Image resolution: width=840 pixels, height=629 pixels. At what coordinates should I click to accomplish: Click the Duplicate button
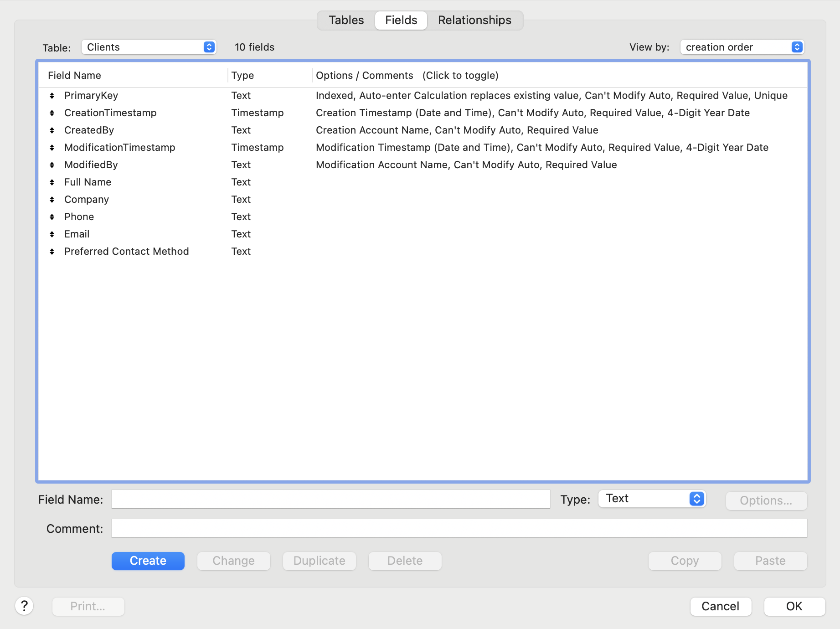[319, 561]
